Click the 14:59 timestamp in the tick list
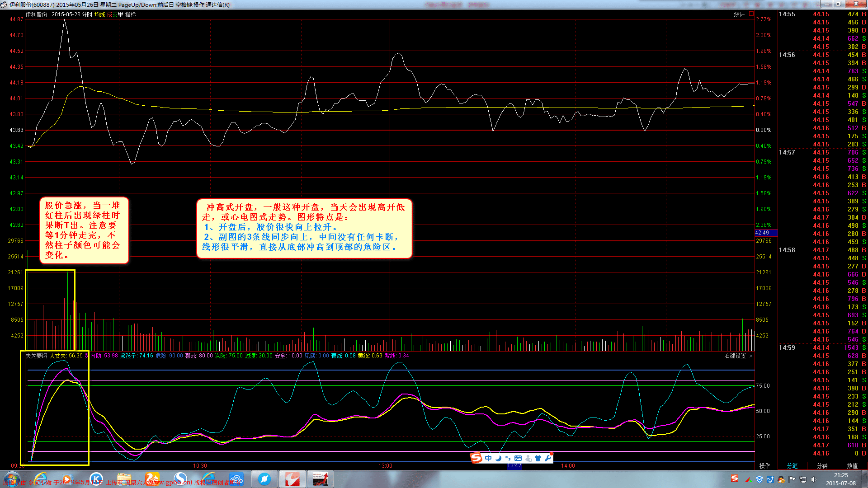The height and width of the screenshot is (488, 868). click(x=787, y=348)
